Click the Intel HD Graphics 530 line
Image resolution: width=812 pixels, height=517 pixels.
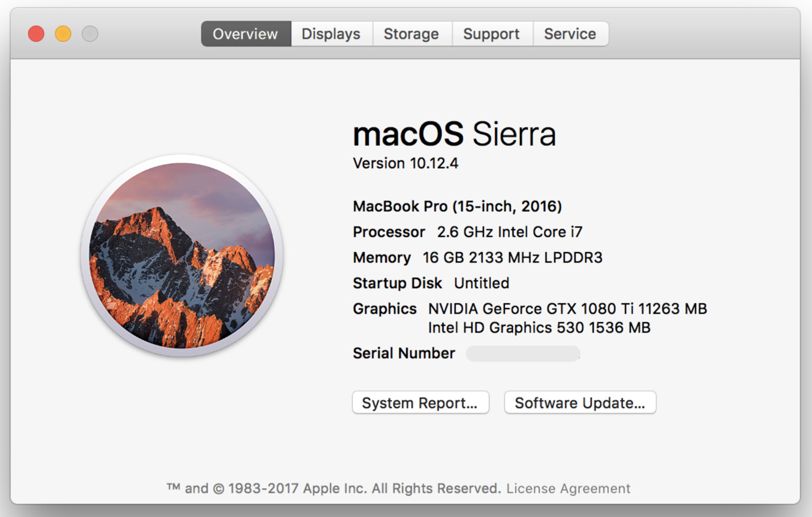(x=539, y=328)
